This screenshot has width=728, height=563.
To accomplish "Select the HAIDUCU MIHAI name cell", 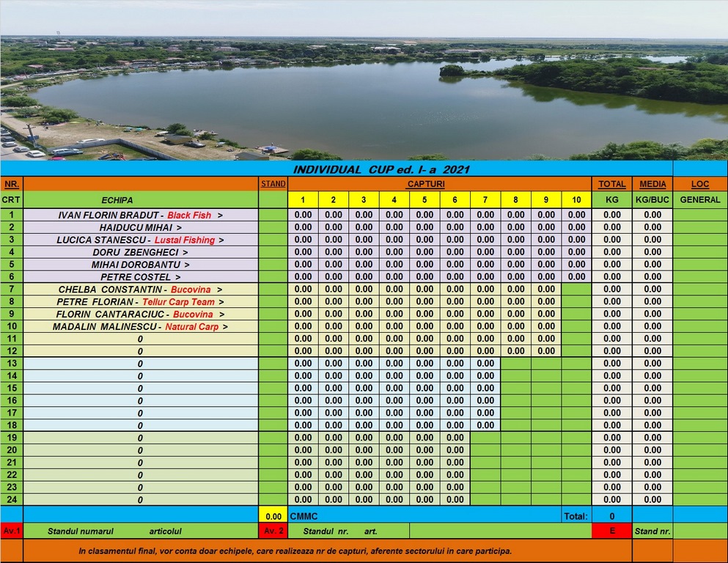I will tap(140, 227).
